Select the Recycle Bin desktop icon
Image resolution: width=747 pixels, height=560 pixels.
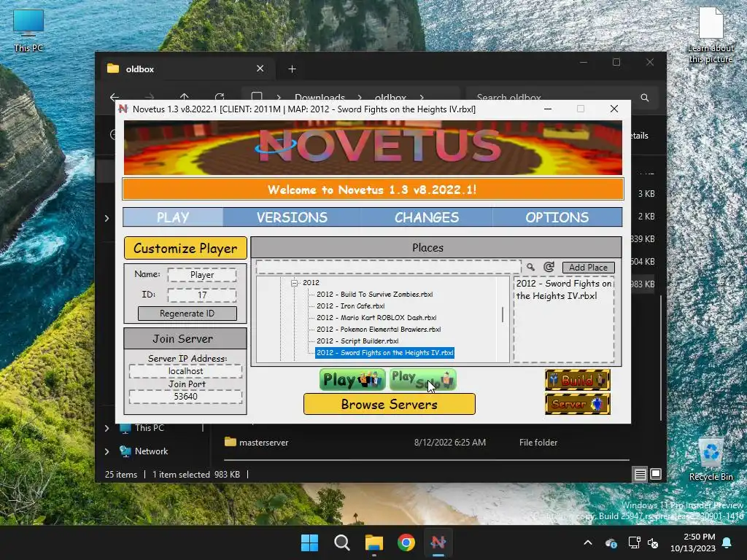coord(711,459)
